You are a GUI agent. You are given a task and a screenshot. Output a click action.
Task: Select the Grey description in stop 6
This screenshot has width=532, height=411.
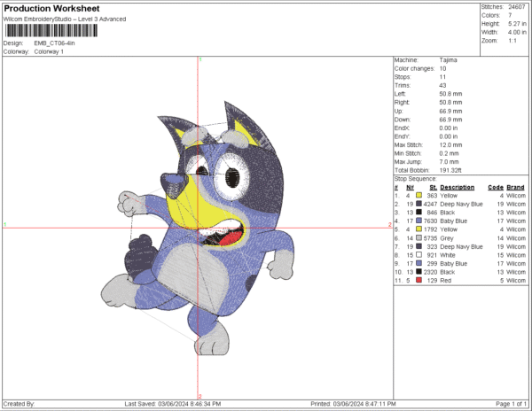point(447,238)
